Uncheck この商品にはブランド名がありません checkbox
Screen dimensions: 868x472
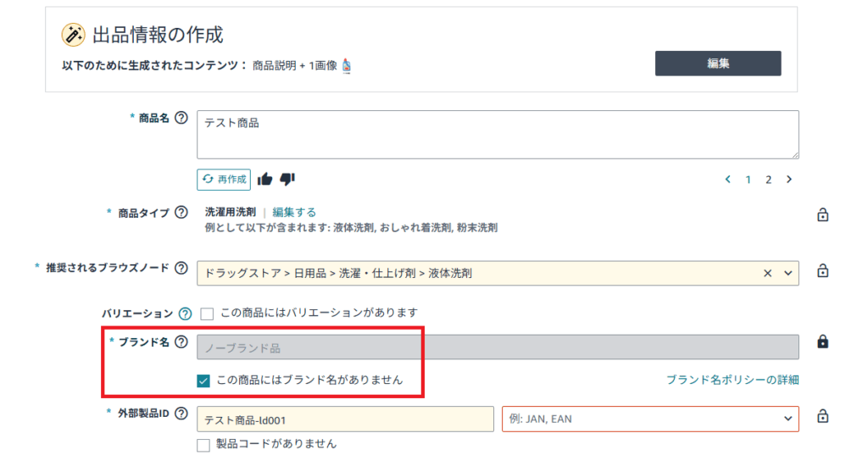[x=203, y=380]
